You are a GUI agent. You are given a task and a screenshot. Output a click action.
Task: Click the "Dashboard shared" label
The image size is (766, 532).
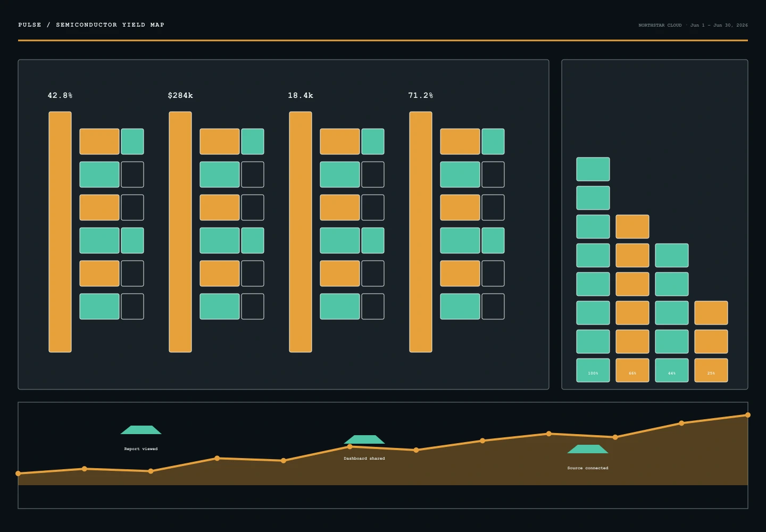pos(364,459)
